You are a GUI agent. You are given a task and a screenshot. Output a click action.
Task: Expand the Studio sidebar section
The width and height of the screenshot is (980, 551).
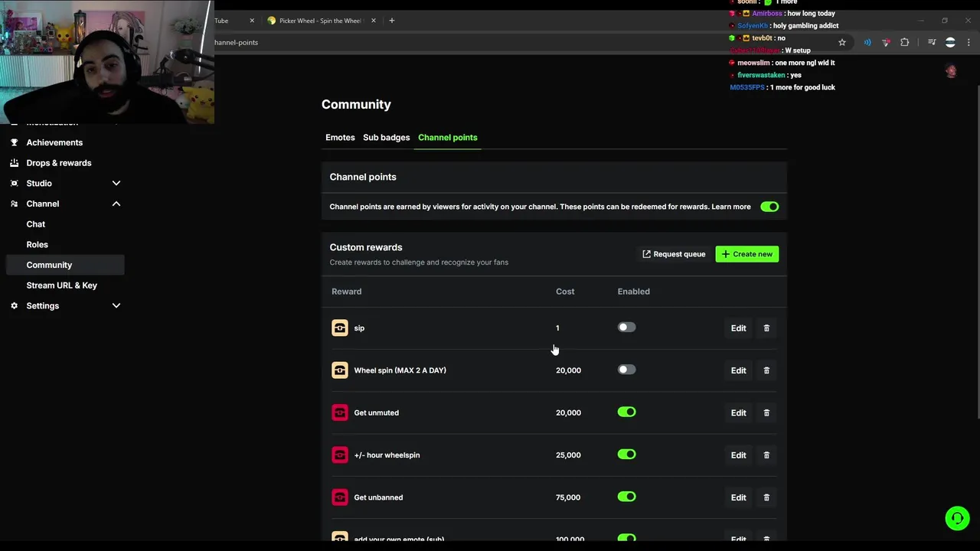point(116,184)
